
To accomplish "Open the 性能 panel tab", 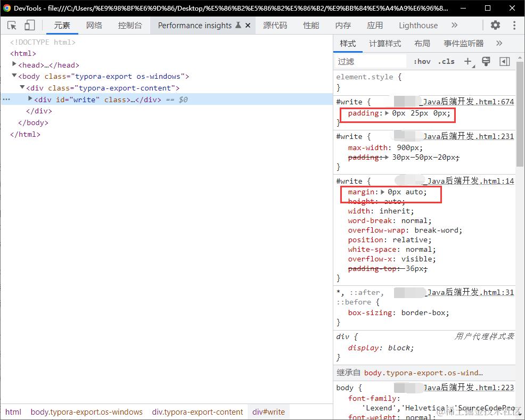I will [x=311, y=26].
